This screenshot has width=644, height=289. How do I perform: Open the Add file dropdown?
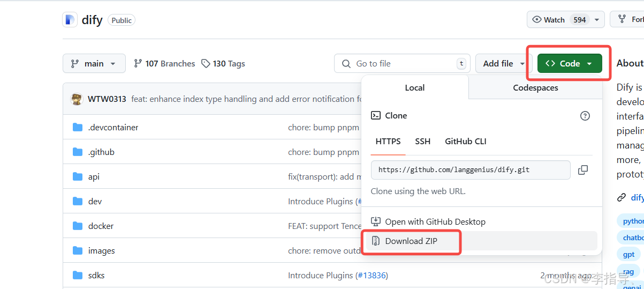tap(504, 63)
